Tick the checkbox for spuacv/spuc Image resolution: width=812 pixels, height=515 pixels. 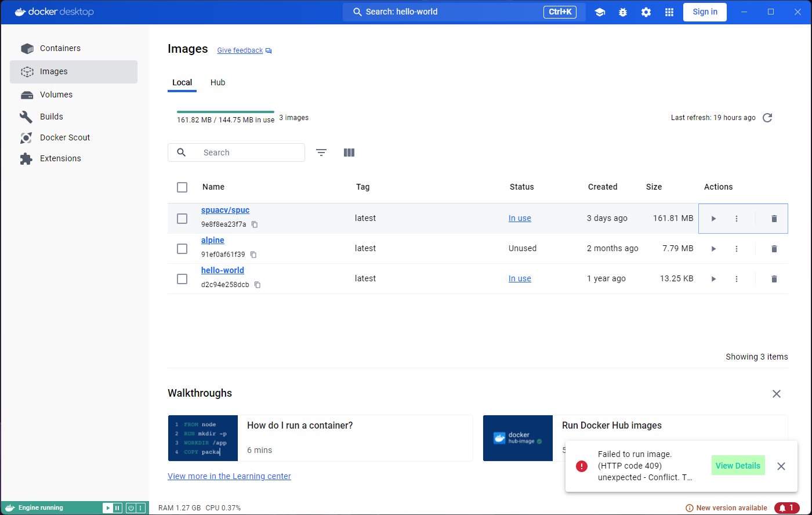pos(182,219)
